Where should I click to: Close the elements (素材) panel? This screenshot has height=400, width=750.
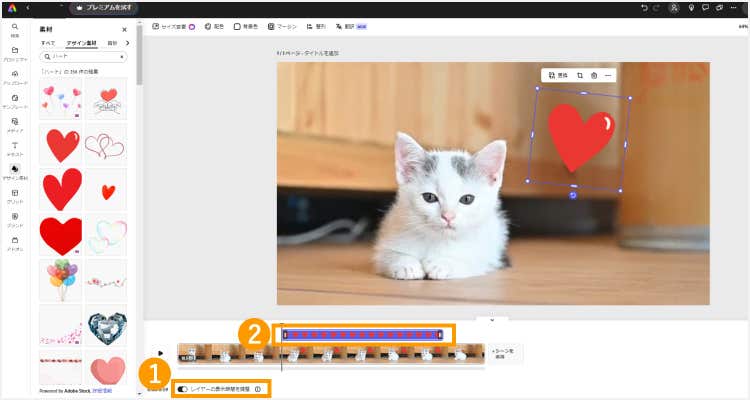[x=124, y=30]
